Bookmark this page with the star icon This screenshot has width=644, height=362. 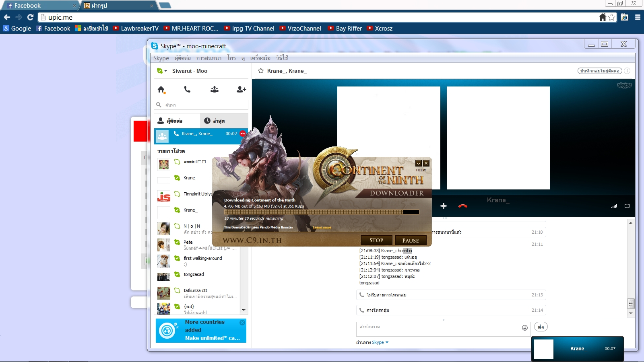point(612,17)
